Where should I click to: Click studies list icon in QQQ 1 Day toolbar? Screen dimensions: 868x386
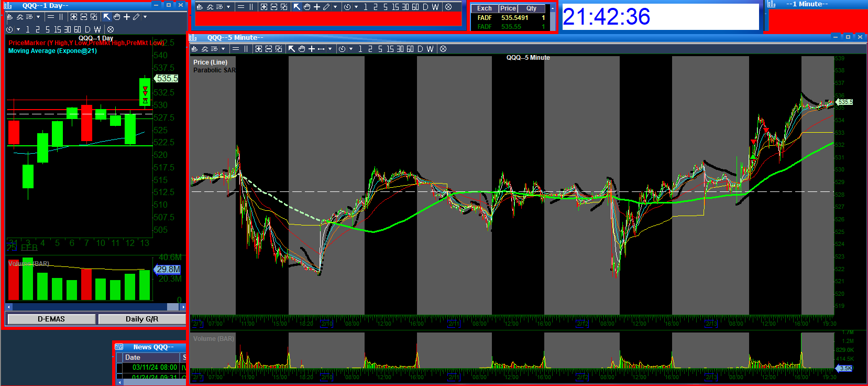(29, 17)
